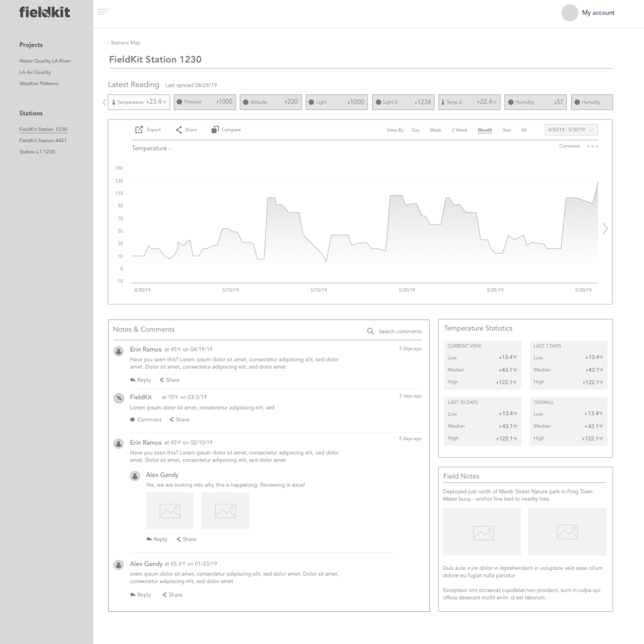Viewport: 644px width, 644px height.
Task: Advance chart with right chevron arrow
Action: [605, 228]
